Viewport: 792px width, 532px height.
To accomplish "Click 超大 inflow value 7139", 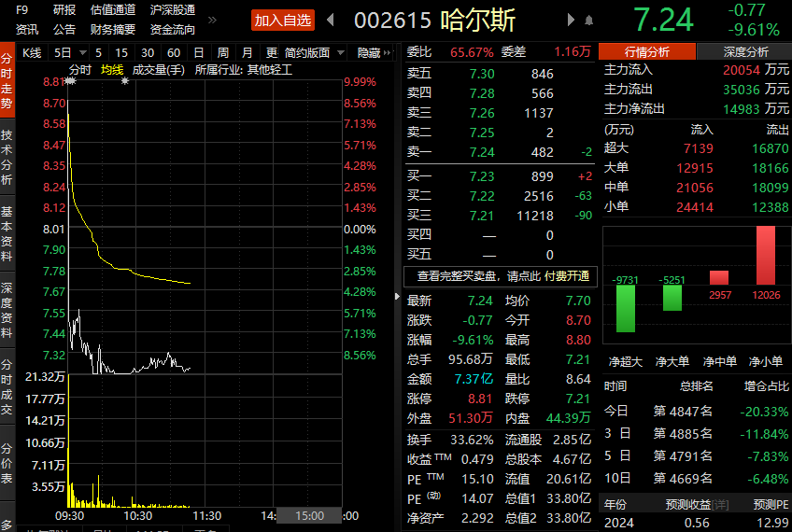I will (x=698, y=148).
